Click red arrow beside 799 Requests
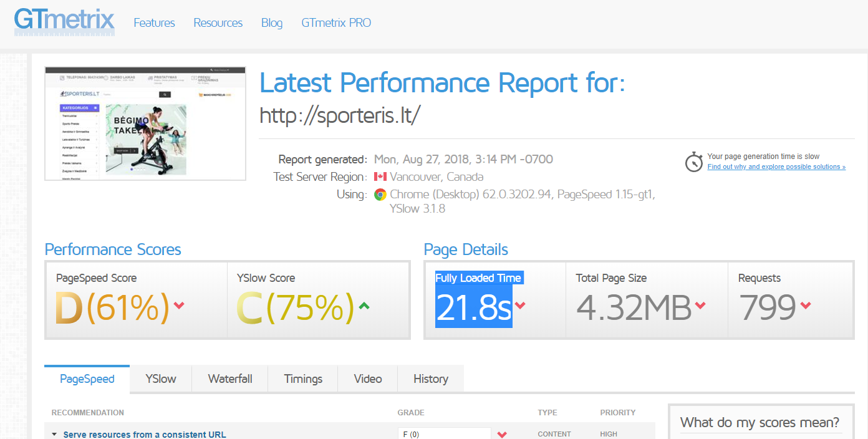Image resolution: width=868 pixels, height=439 pixels. (x=805, y=306)
